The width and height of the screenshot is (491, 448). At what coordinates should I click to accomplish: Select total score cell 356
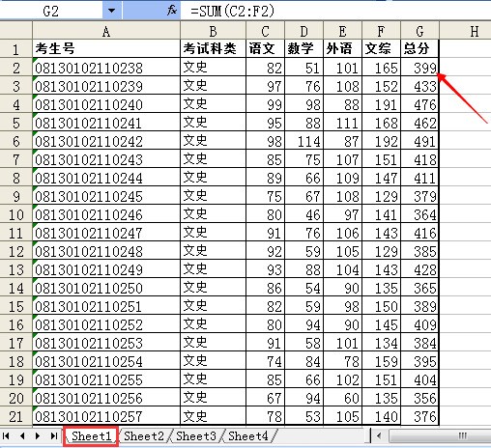coord(419,398)
